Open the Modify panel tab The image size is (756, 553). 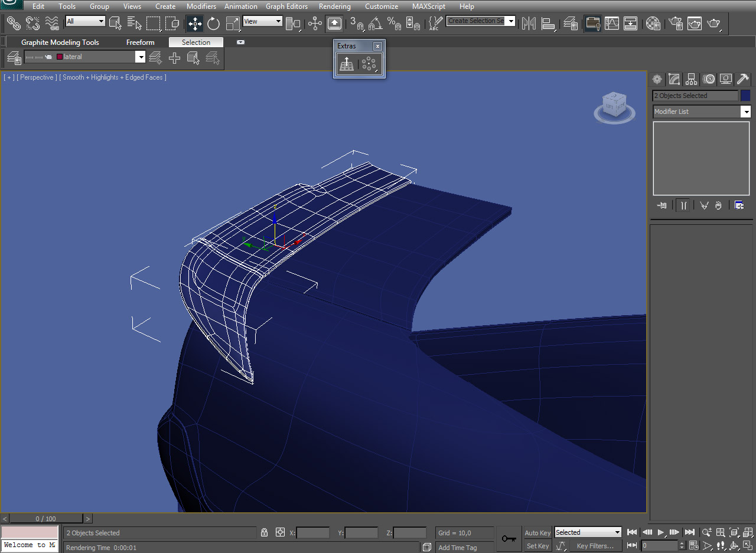point(674,79)
